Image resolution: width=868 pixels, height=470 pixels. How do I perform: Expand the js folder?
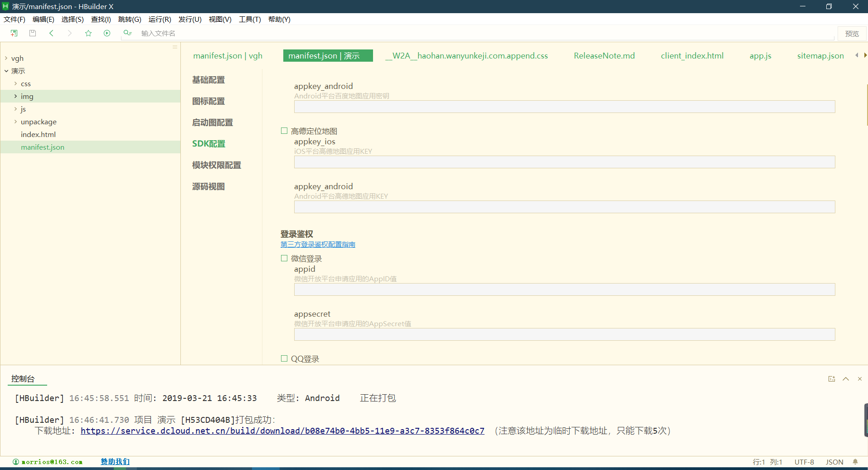coord(15,109)
